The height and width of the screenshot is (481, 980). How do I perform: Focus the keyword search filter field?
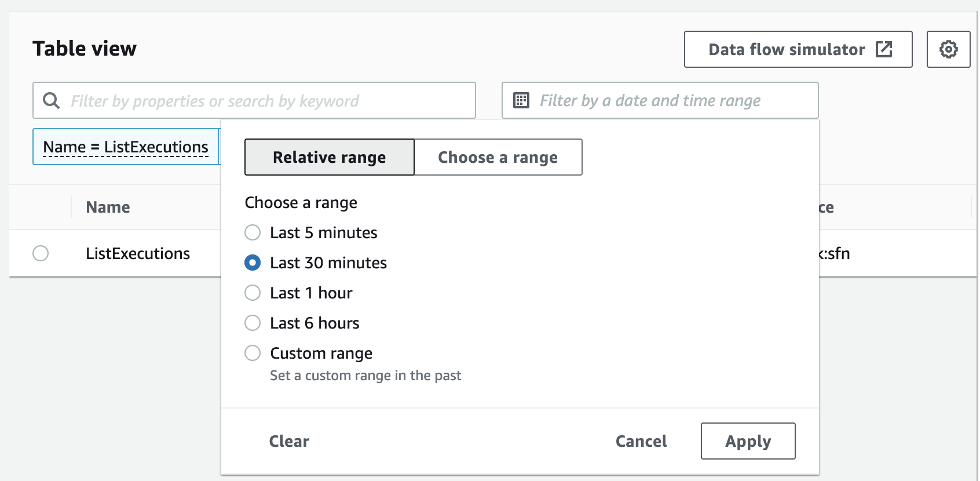click(x=266, y=101)
